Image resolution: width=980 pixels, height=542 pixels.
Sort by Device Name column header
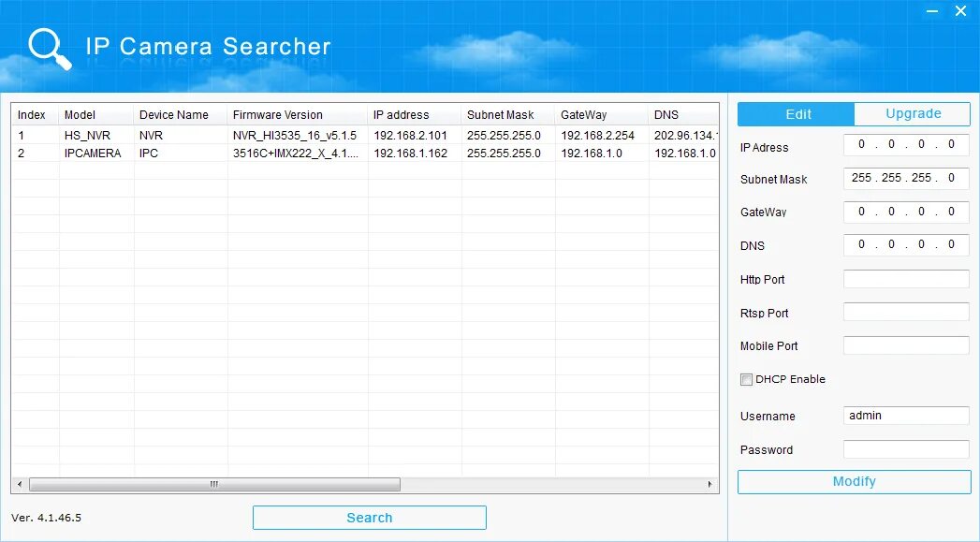(180, 115)
